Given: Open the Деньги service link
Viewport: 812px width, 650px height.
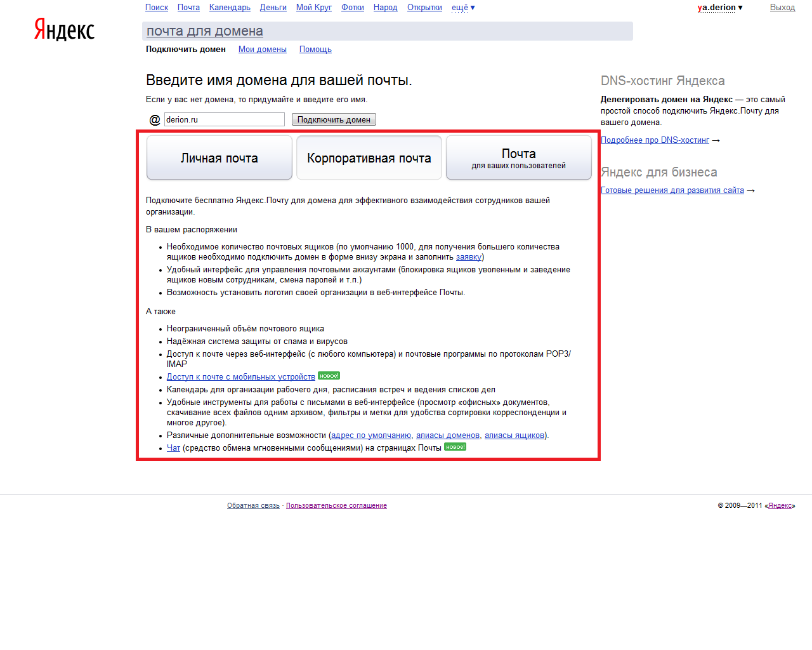Looking at the screenshot, I should coord(273,8).
